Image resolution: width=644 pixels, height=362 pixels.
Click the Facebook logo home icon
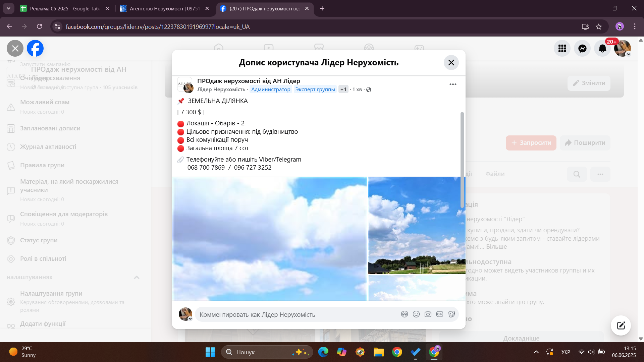click(x=35, y=49)
